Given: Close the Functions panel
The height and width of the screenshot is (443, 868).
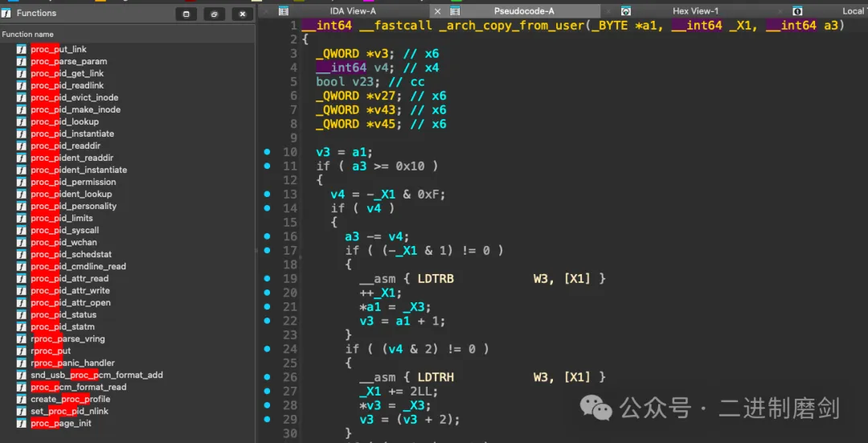Looking at the screenshot, I should coord(242,14).
